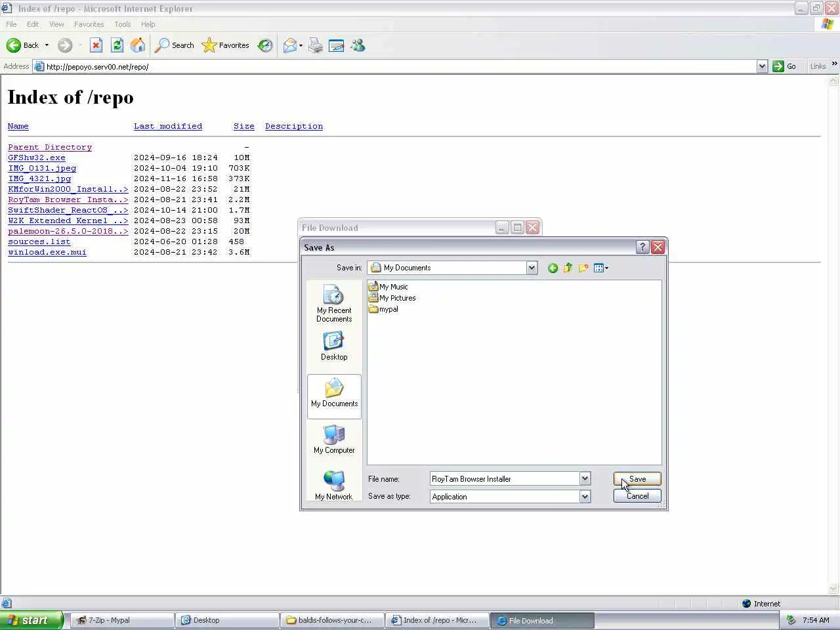Screen dimensions: 840x630
Task: Click the Start button
Action: (x=31, y=620)
